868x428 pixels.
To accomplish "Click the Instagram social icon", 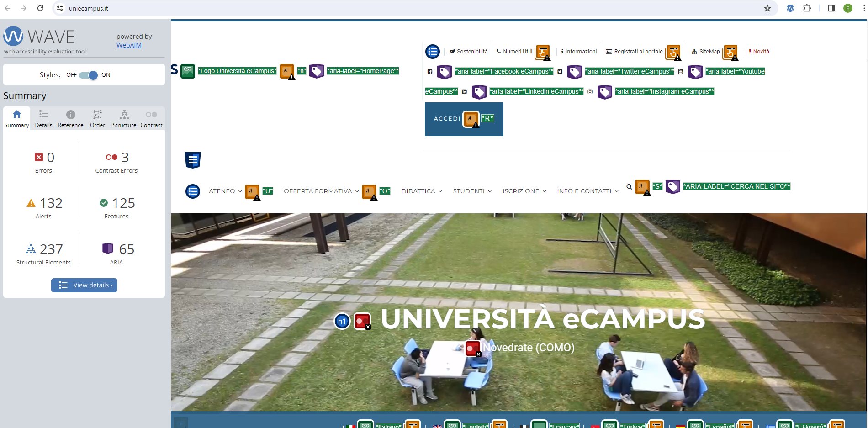I will pos(590,92).
